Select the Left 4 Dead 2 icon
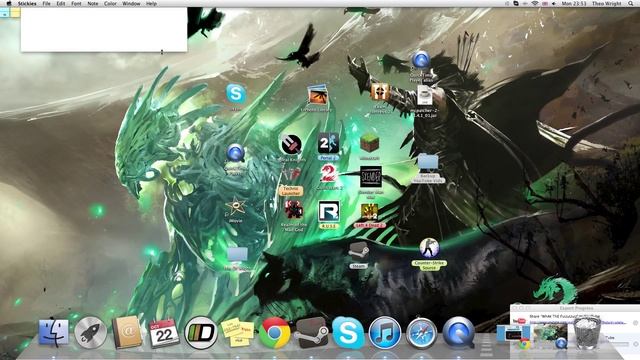Screen dimensions: 640x360 369,212
